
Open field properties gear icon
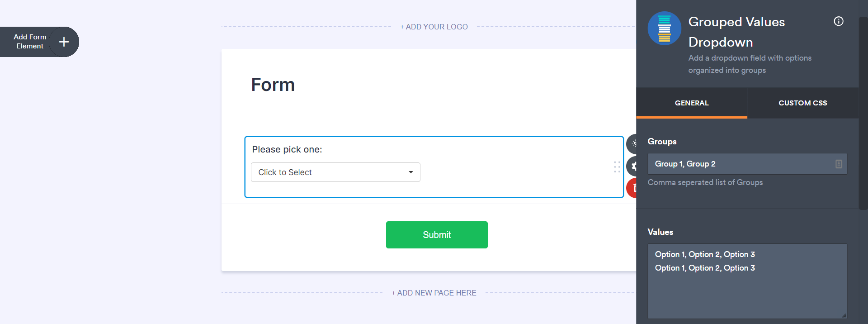[x=632, y=166]
